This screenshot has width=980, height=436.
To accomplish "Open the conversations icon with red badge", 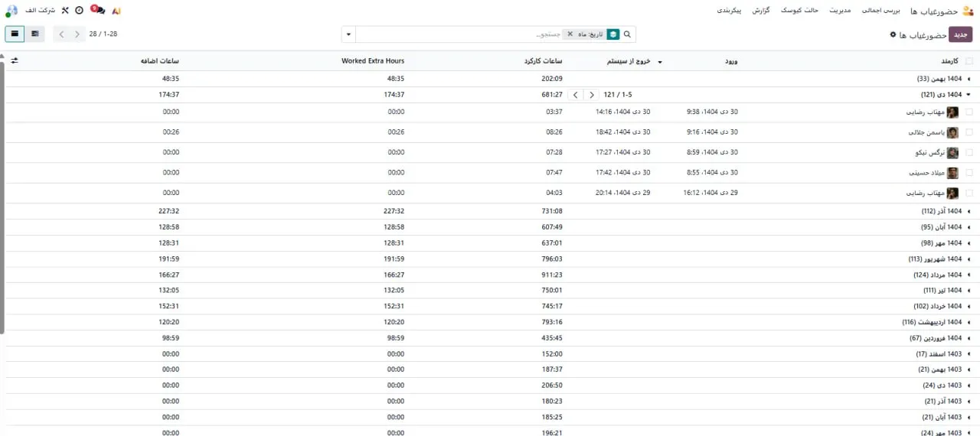I will (x=97, y=10).
